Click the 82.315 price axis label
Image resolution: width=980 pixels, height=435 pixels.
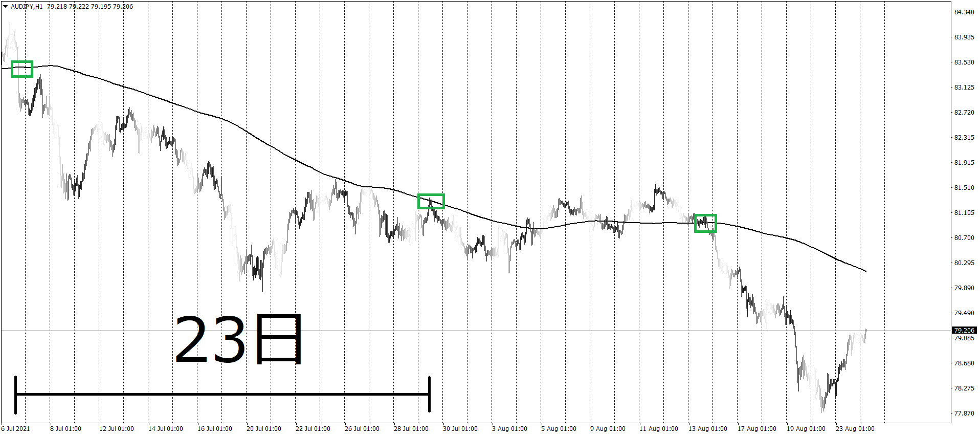pyautogui.click(x=964, y=138)
